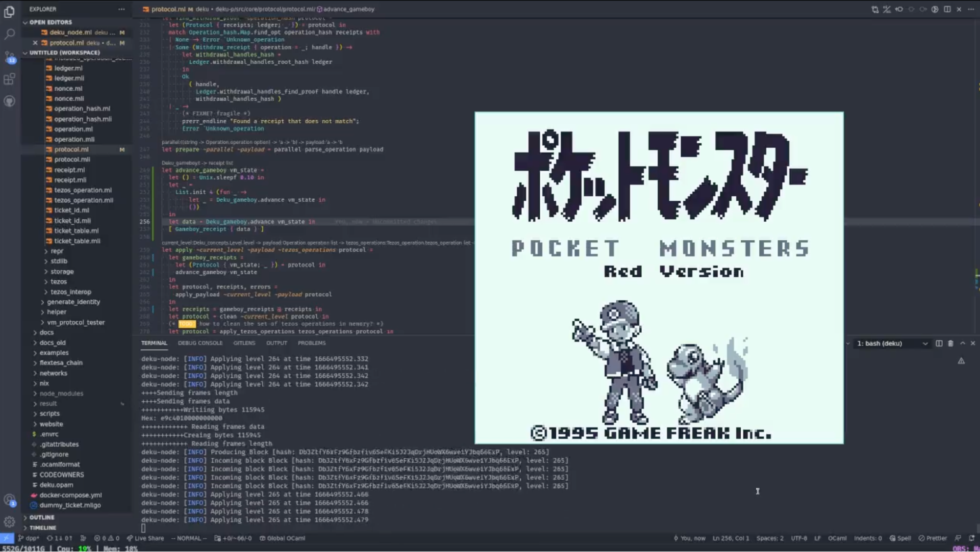Open Source Control view icon
The image size is (980, 552).
[x=9, y=56]
